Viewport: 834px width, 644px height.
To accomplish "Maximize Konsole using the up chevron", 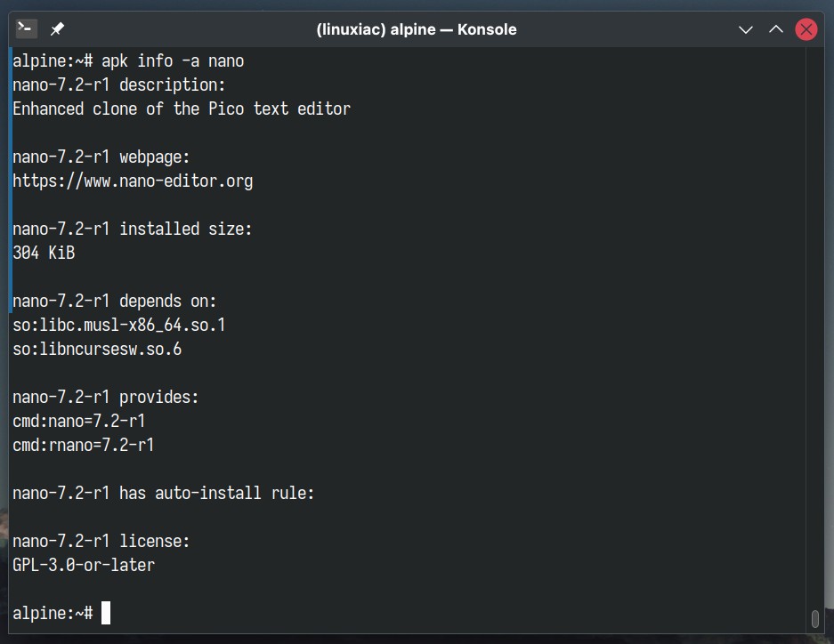I will pyautogui.click(x=776, y=29).
